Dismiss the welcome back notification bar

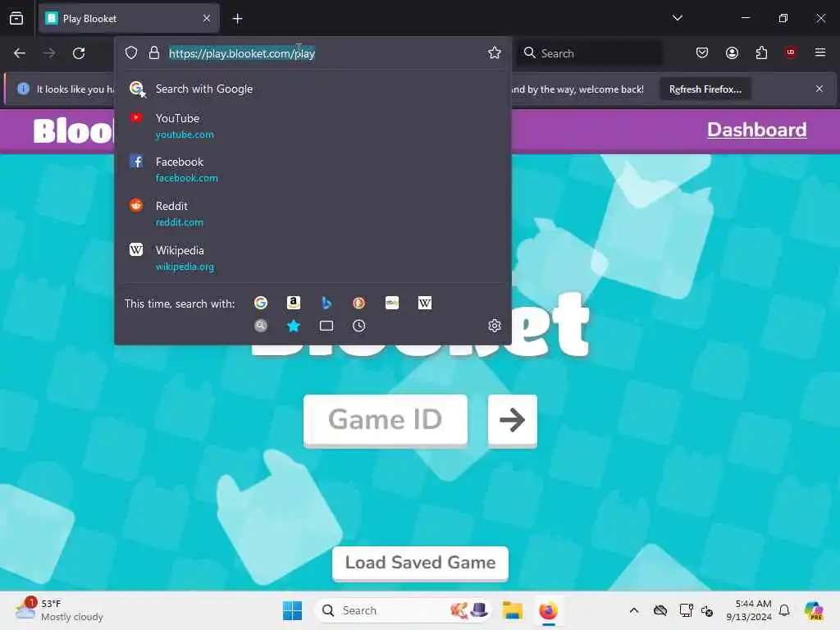[x=819, y=89]
